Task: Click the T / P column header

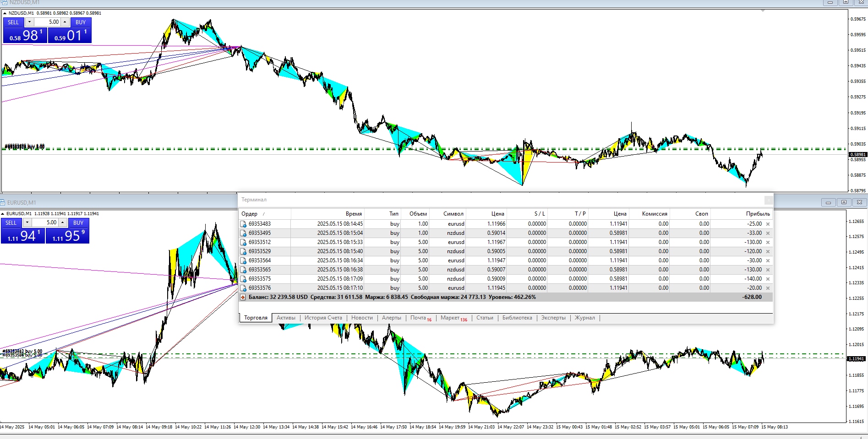Action: click(x=568, y=214)
